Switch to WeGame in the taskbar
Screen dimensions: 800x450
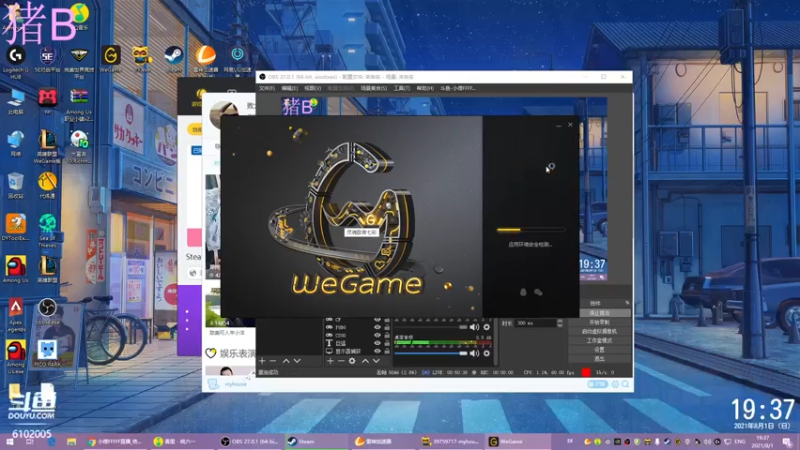coord(518,442)
